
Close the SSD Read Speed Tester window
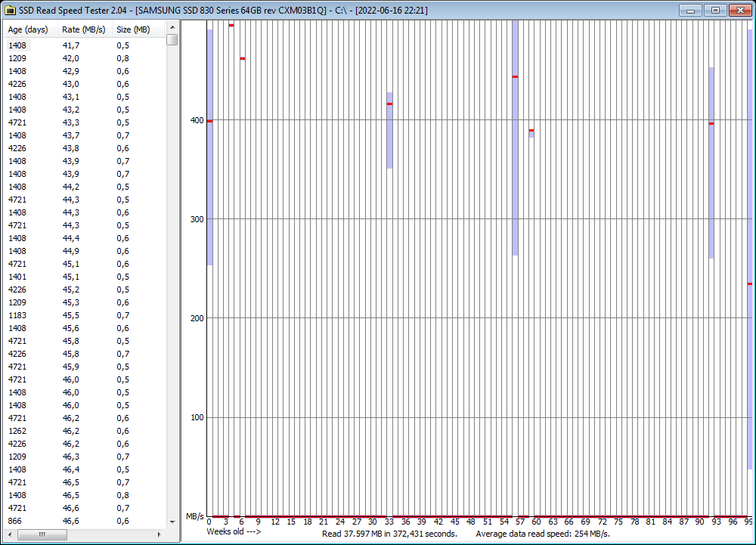(741, 10)
